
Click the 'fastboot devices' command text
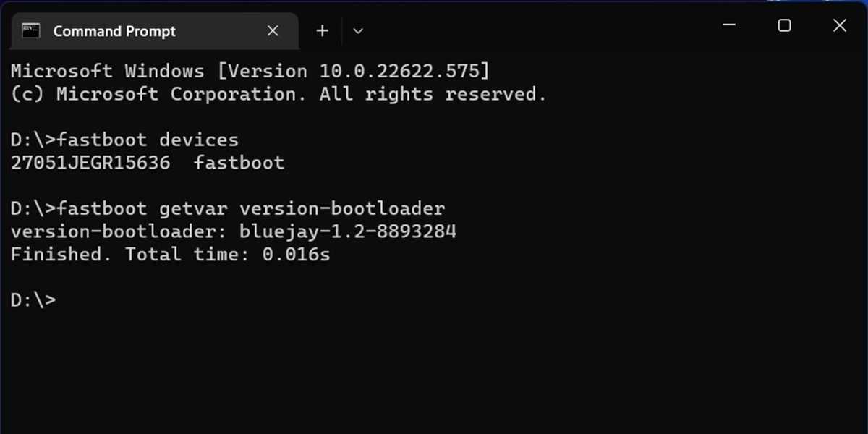click(148, 140)
